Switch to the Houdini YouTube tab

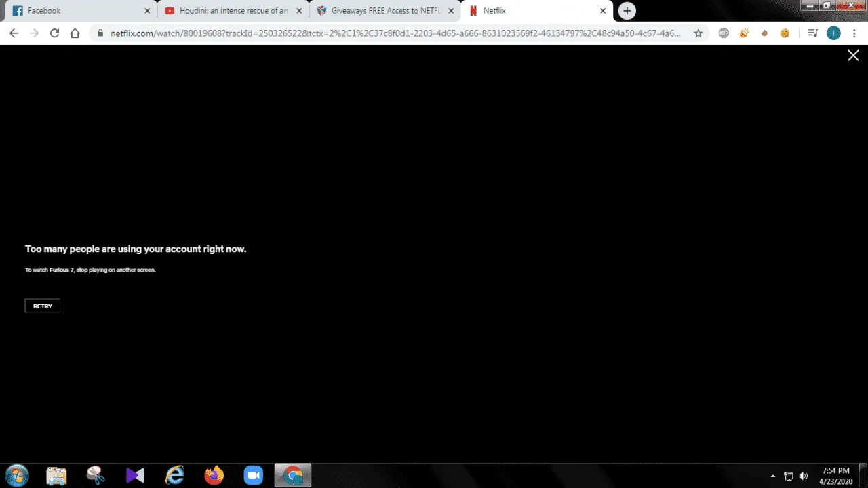point(232,11)
